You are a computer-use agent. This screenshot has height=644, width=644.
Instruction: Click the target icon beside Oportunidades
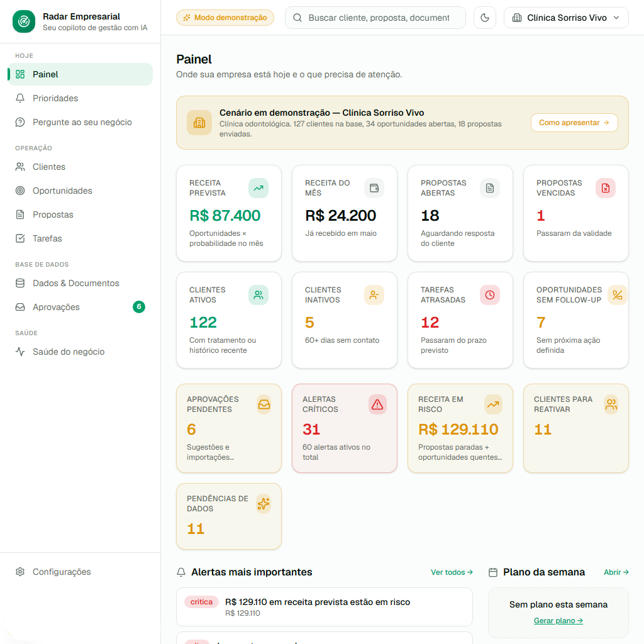pyautogui.click(x=20, y=191)
